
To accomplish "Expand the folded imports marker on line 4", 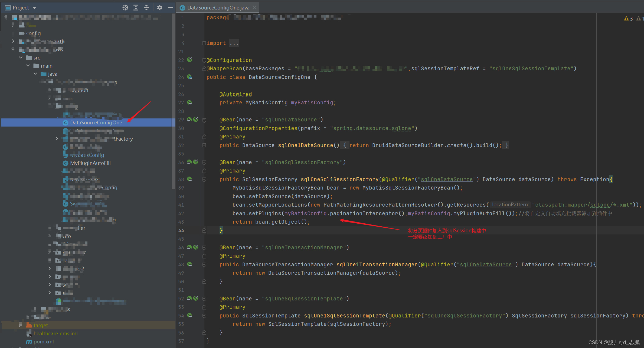I will tap(204, 43).
